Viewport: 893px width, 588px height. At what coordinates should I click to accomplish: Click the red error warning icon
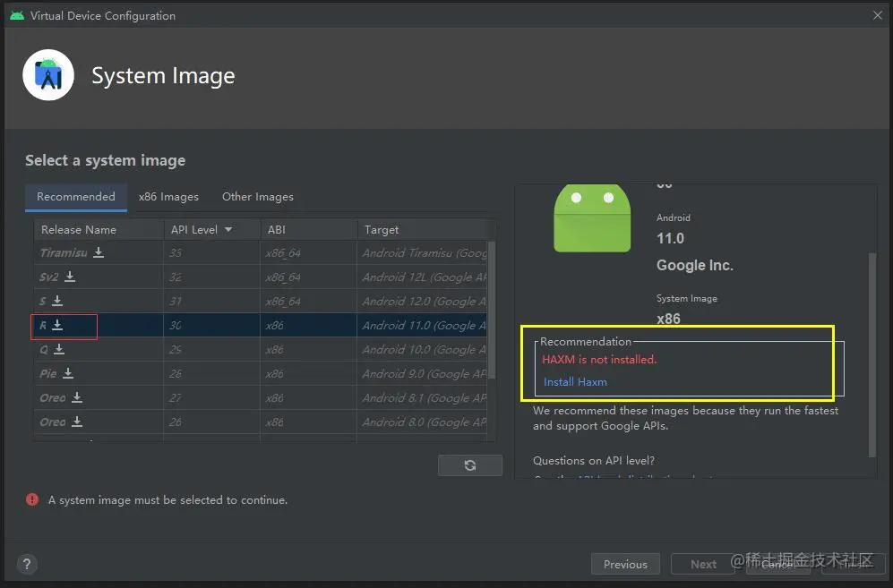coord(32,499)
